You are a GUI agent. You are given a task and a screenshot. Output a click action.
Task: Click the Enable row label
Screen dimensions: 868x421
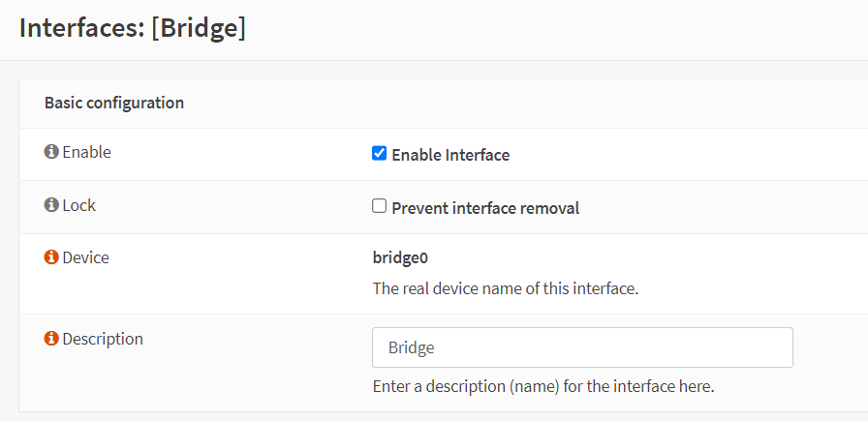coord(86,153)
